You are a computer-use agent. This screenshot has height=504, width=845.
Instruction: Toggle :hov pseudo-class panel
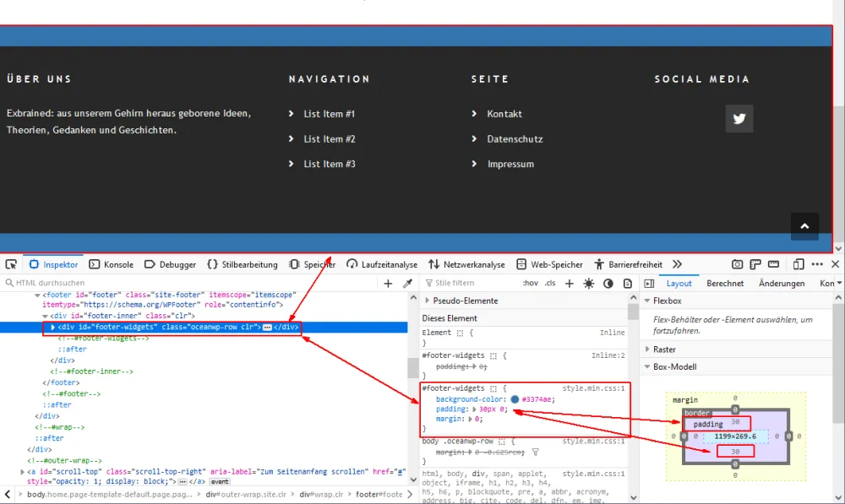(531, 283)
